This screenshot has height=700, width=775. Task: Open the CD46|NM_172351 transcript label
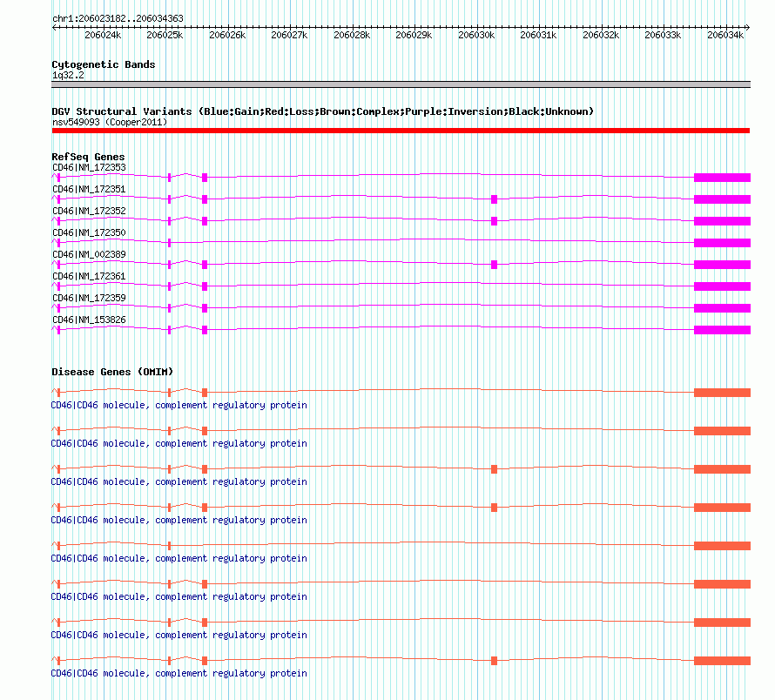point(89,189)
